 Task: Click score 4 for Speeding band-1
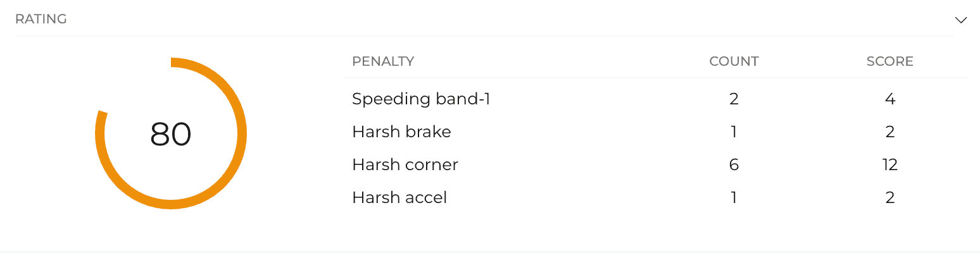(890, 99)
